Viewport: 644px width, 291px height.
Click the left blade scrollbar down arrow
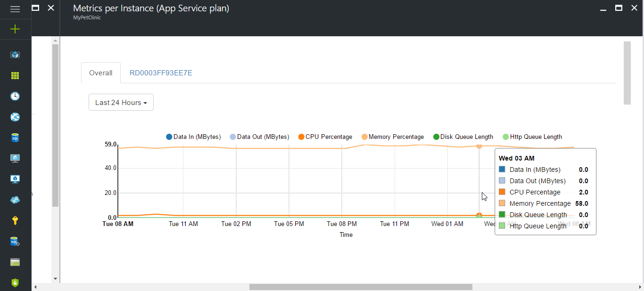coord(55,279)
